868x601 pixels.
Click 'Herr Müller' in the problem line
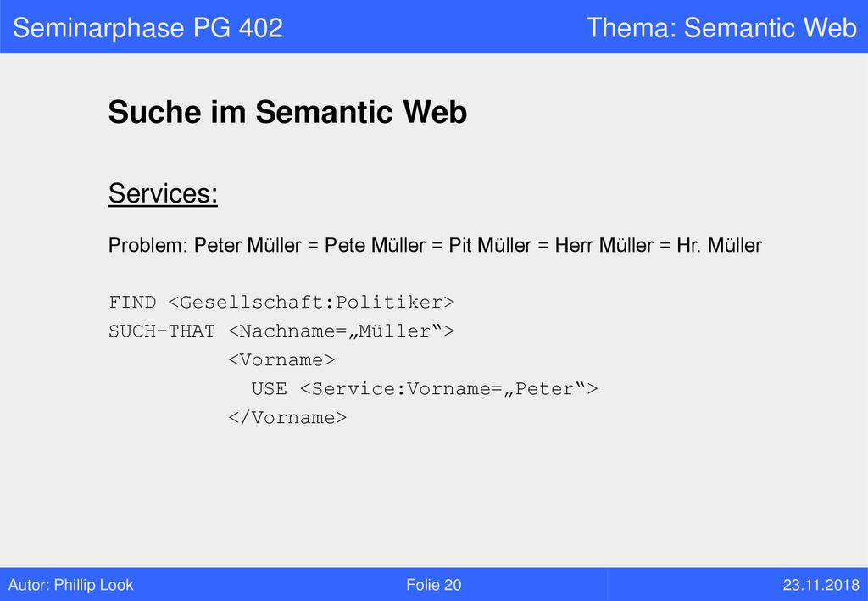pos(604,245)
